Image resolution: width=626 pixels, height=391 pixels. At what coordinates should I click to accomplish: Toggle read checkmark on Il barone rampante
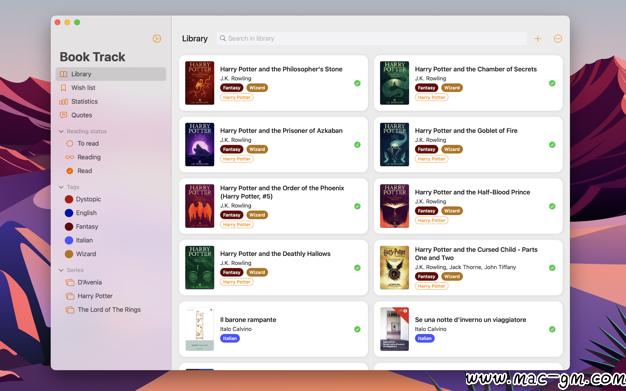pos(357,329)
